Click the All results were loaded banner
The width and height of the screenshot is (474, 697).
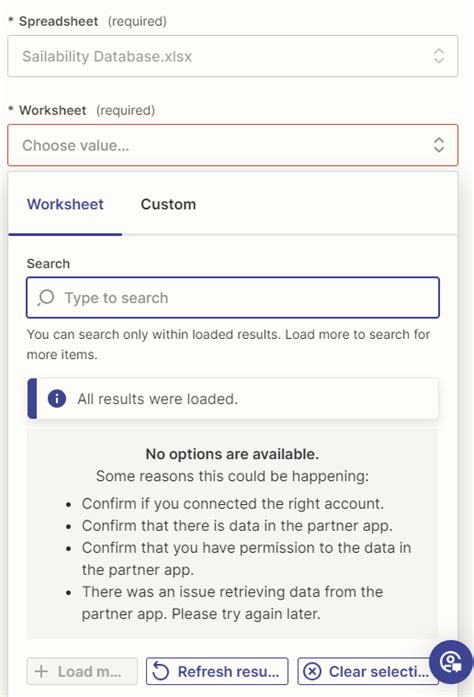click(233, 398)
